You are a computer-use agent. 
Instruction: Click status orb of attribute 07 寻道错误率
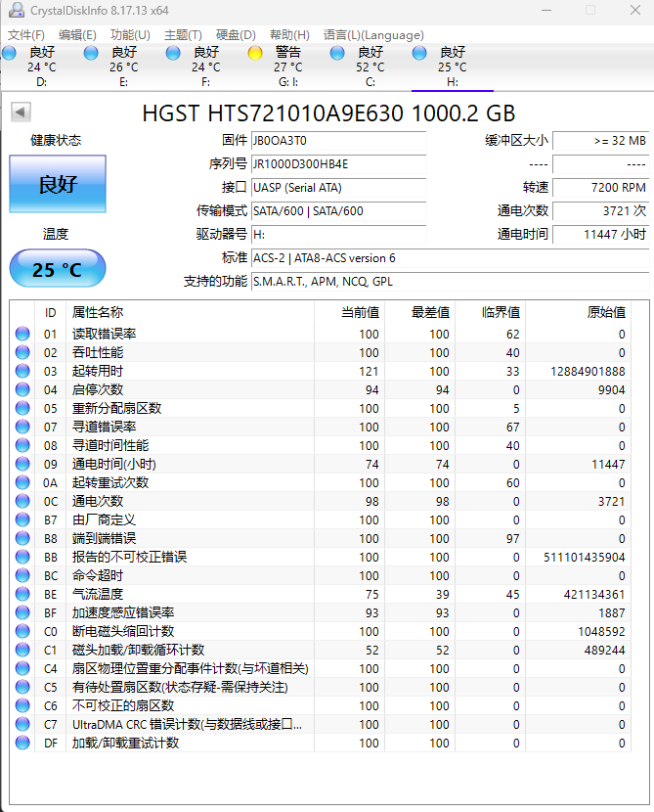coord(22,427)
